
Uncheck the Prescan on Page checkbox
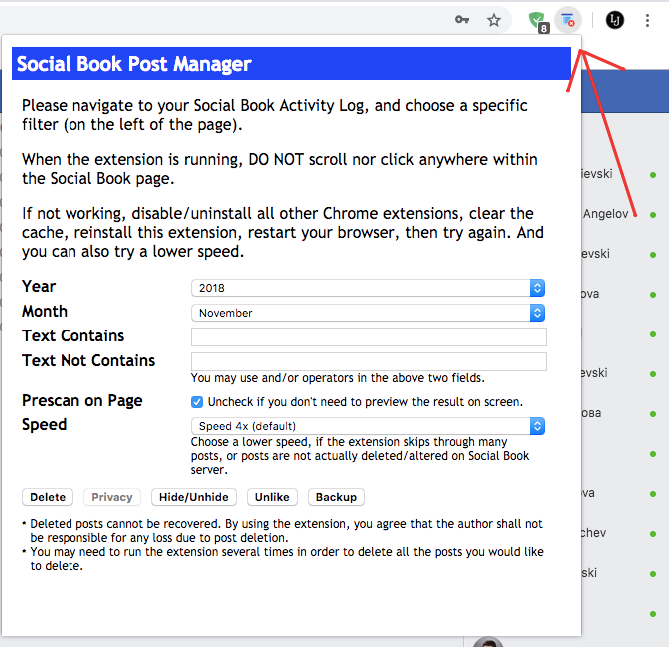tap(197, 402)
